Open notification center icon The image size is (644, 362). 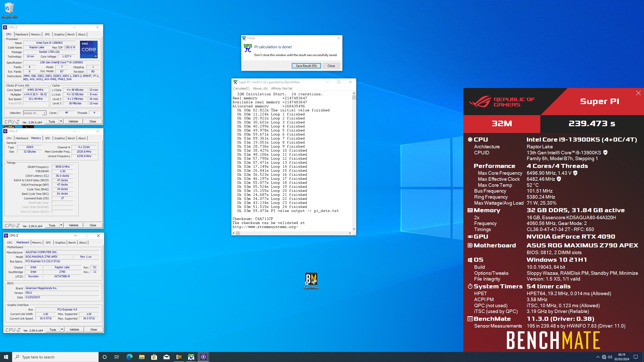pos(636,357)
